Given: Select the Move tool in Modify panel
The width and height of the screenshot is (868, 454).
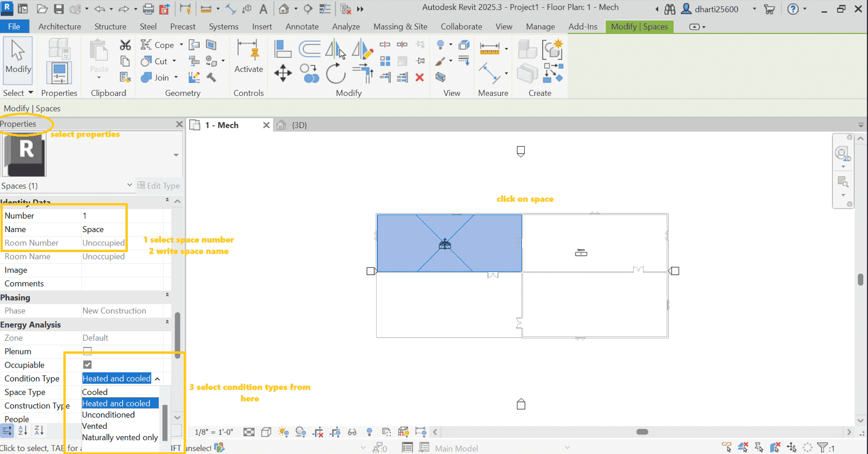Looking at the screenshot, I should (x=284, y=73).
